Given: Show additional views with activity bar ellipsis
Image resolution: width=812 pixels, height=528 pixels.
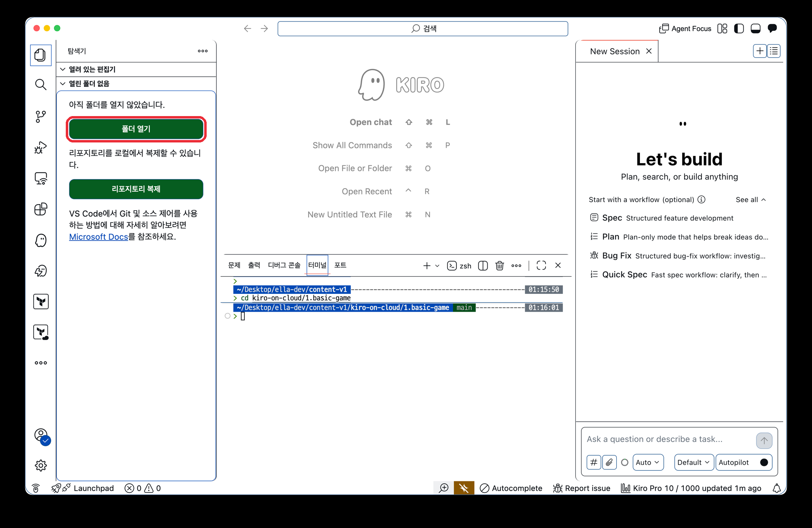Looking at the screenshot, I should (41, 363).
